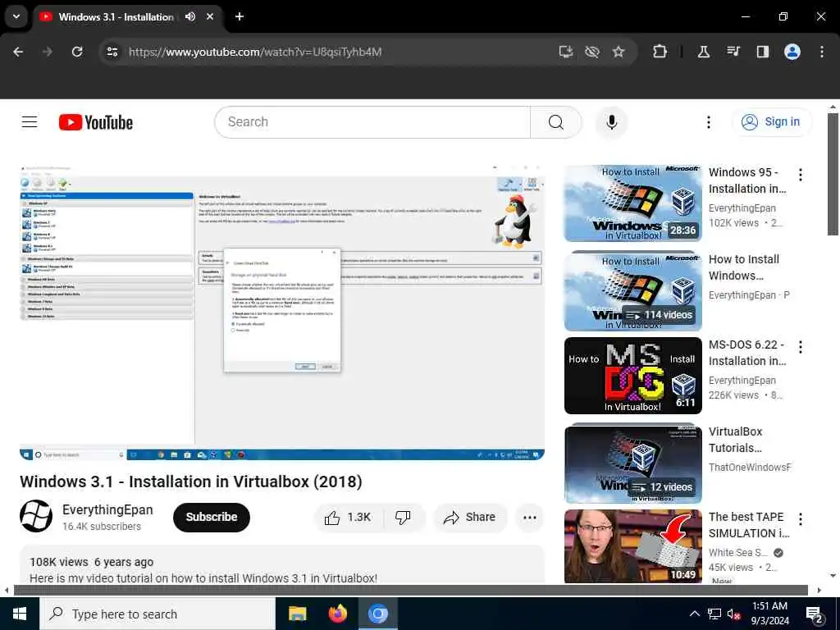Select the URL in the address bar
Image resolution: width=840 pixels, height=630 pixels.
[x=255, y=52]
